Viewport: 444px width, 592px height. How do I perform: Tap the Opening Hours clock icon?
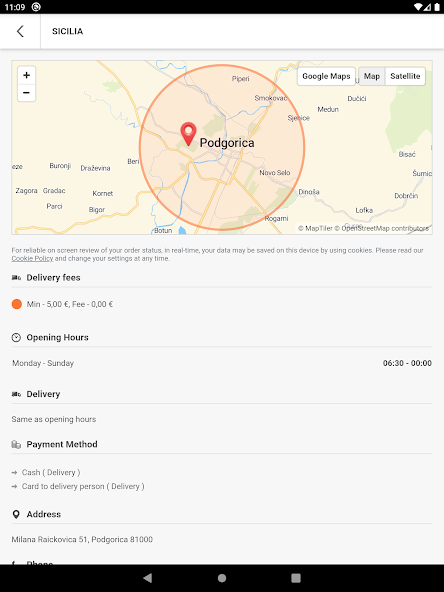(x=16, y=338)
